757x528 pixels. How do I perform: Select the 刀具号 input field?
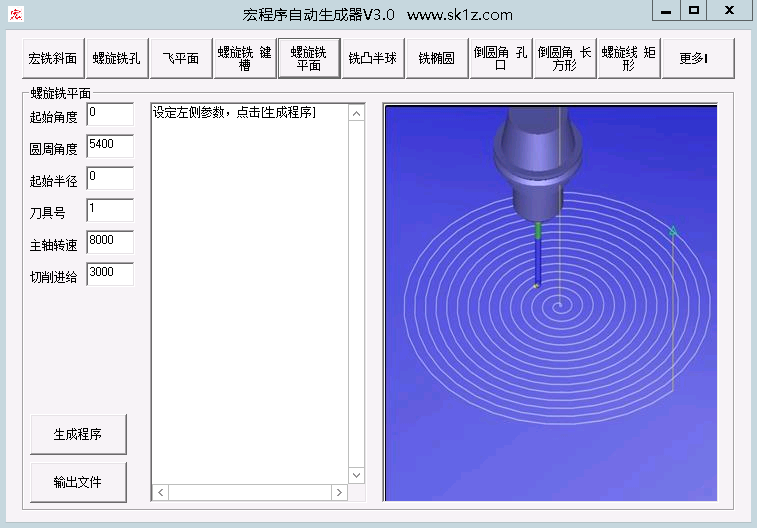[x=110, y=210]
